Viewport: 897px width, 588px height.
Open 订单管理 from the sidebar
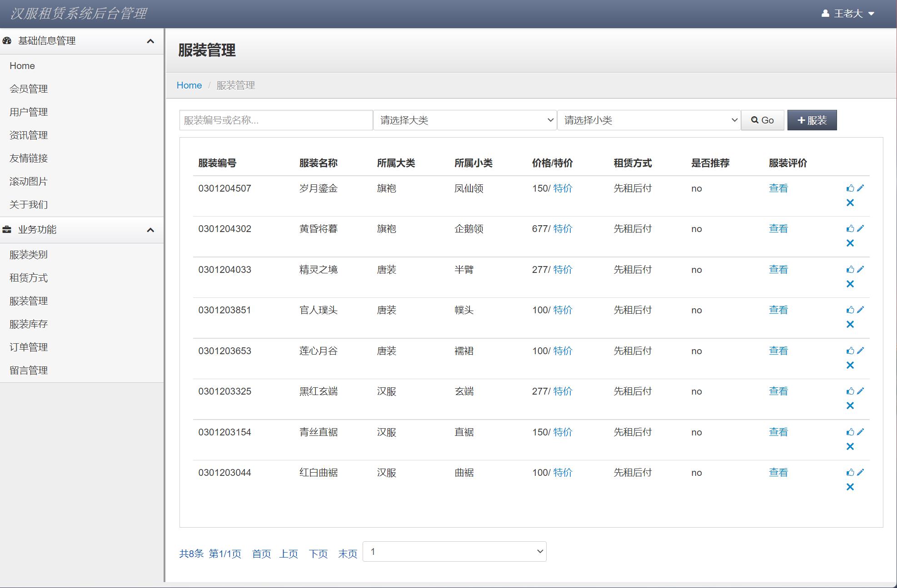click(29, 347)
